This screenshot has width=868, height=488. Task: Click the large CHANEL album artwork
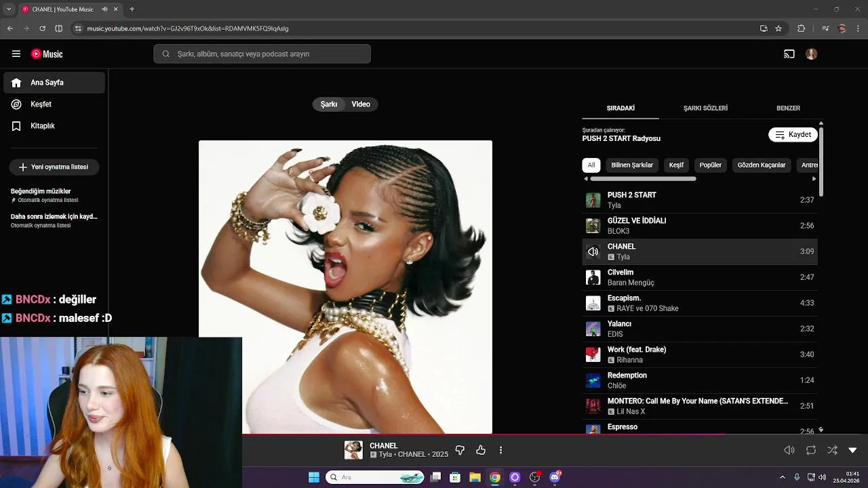[345, 287]
